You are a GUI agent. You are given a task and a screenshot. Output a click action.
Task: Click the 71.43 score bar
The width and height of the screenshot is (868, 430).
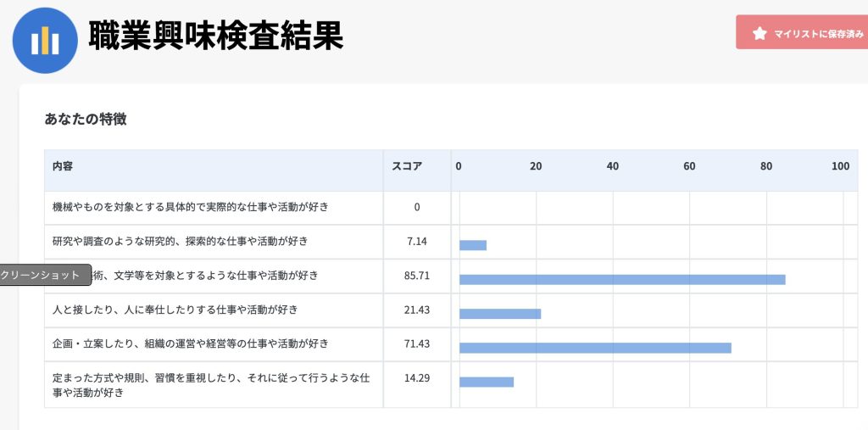click(594, 348)
